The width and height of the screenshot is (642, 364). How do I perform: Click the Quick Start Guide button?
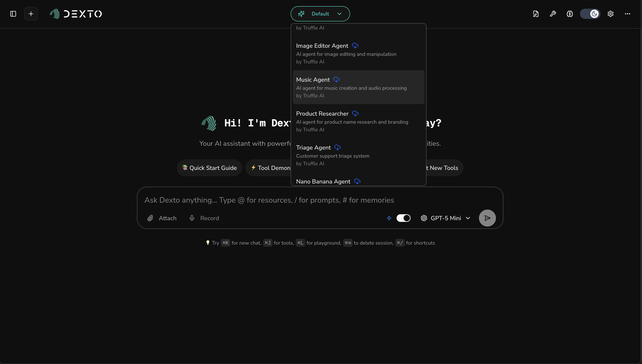click(209, 168)
